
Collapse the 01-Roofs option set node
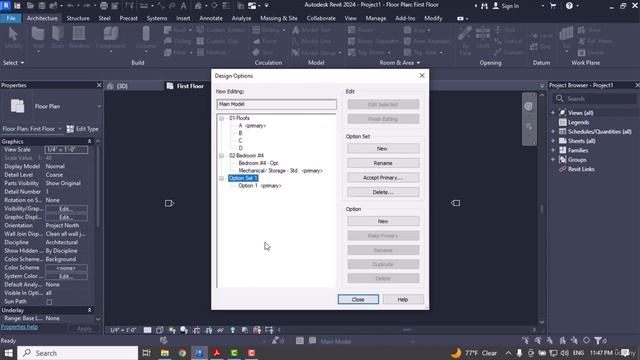(x=222, y=118)
